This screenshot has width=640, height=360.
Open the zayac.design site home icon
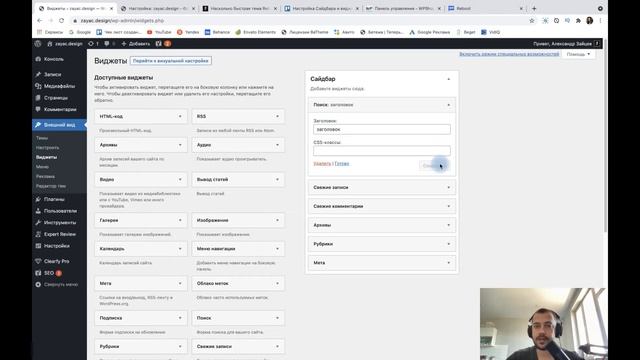click(50, 44)
